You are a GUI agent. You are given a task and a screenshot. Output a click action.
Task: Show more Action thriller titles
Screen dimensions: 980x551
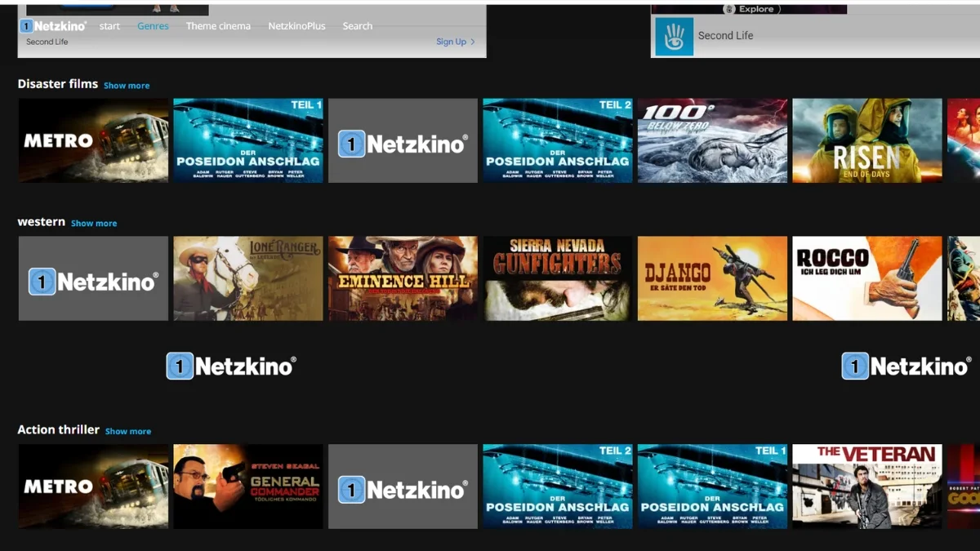pos(128,430)
